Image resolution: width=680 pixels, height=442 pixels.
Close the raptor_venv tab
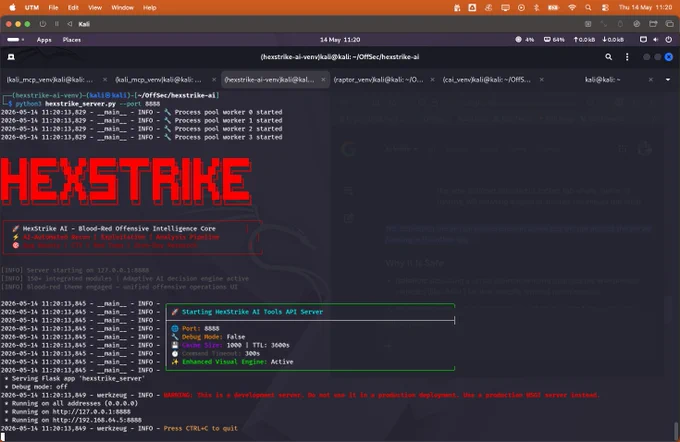(432, 80)
